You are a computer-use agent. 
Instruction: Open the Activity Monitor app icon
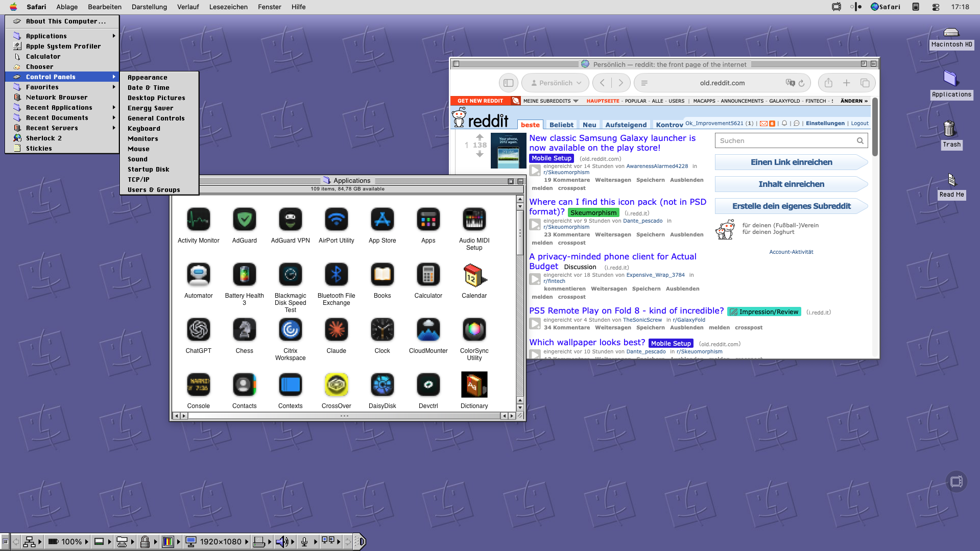coord(198,220)
